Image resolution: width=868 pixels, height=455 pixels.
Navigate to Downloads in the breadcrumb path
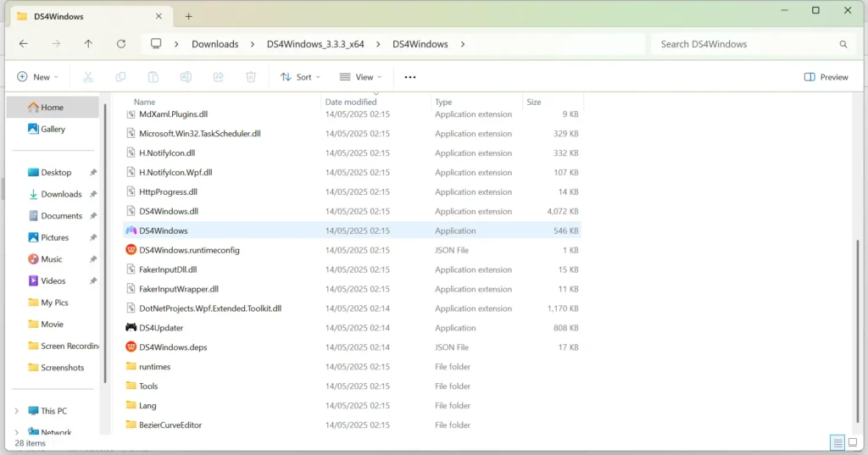coord(214,44)
